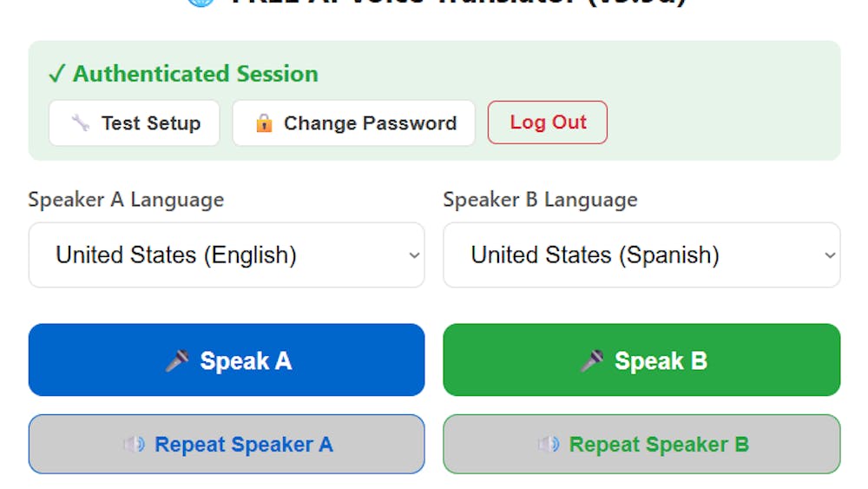Screen dimensions: 868x489
Task: Open the Test Setup button
Action: click(x=134, y=123)
